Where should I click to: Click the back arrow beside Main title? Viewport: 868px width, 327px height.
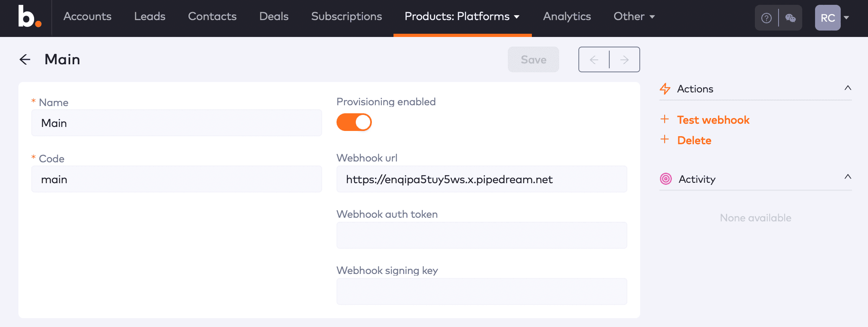pos(25,59)
